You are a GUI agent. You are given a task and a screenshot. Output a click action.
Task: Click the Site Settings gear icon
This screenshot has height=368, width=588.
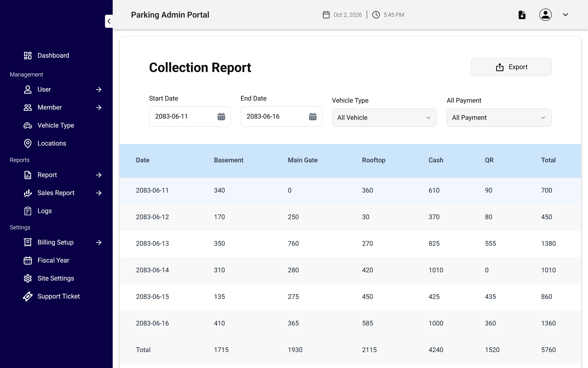(x=28, y=279)
